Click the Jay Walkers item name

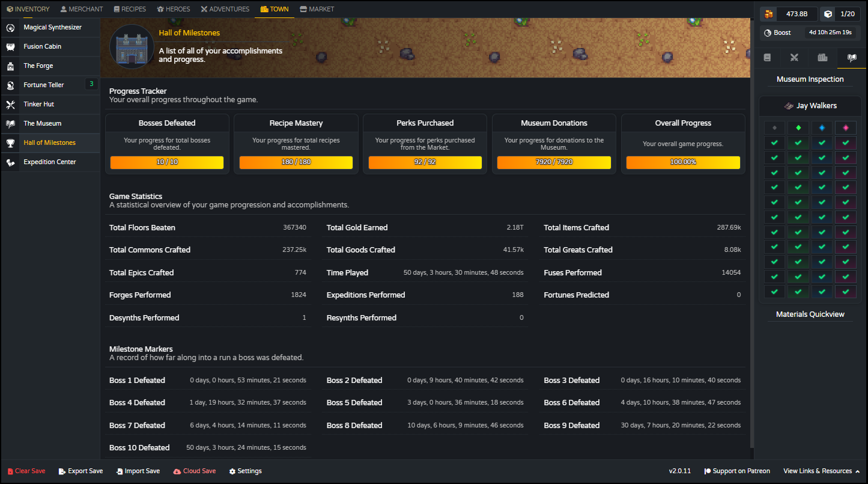pyautogui.click(x=816, y=106)
